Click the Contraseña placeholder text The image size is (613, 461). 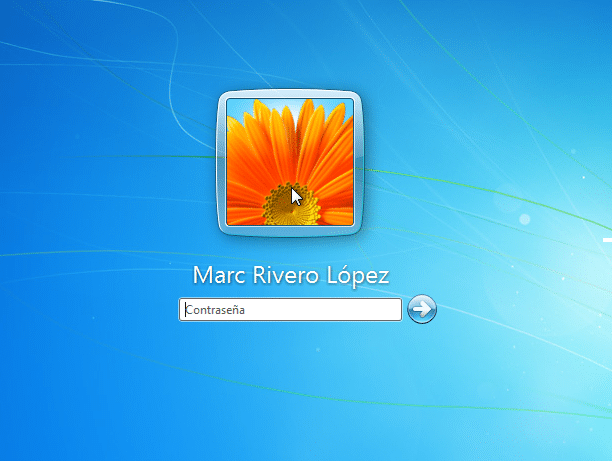coord(215,310)
